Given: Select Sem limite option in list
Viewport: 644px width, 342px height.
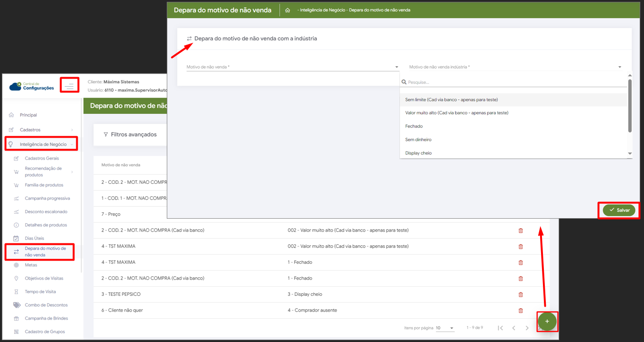Looking at the screenshot, I should click(x=514, y=100).
